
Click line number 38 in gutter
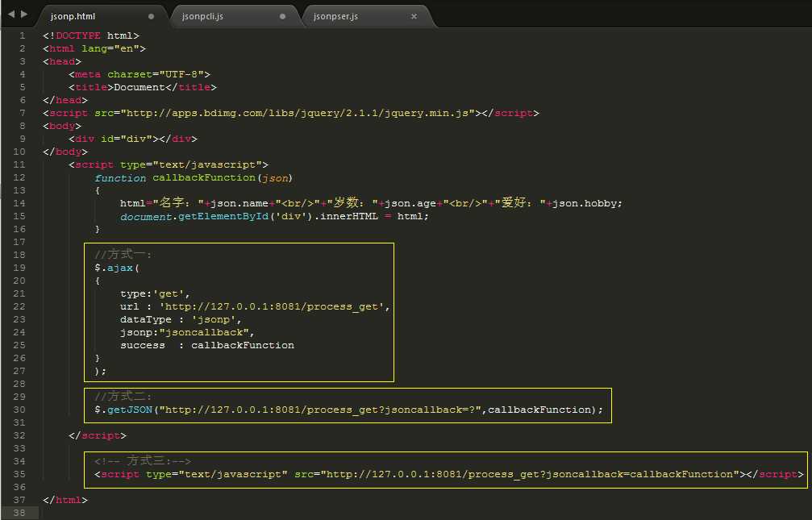[19, 513]
